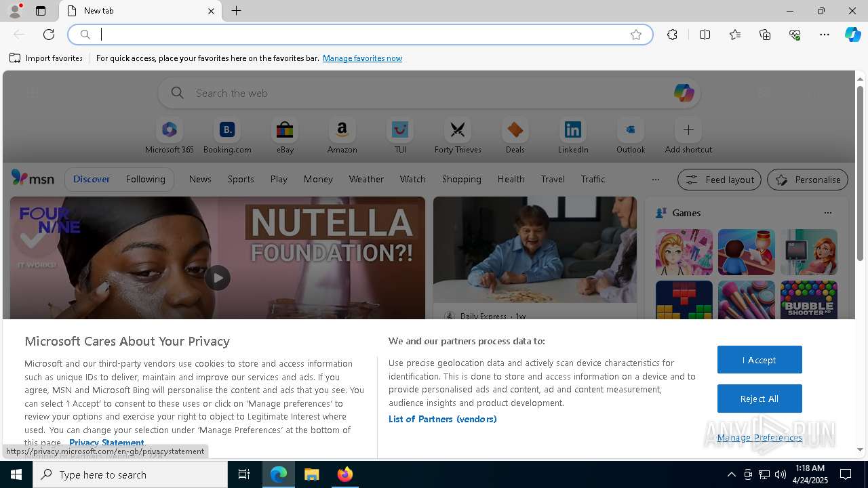Click the Search the web box
Viewport: 868px width, 488px height.
pyautogui.click(x=429, y=93)
